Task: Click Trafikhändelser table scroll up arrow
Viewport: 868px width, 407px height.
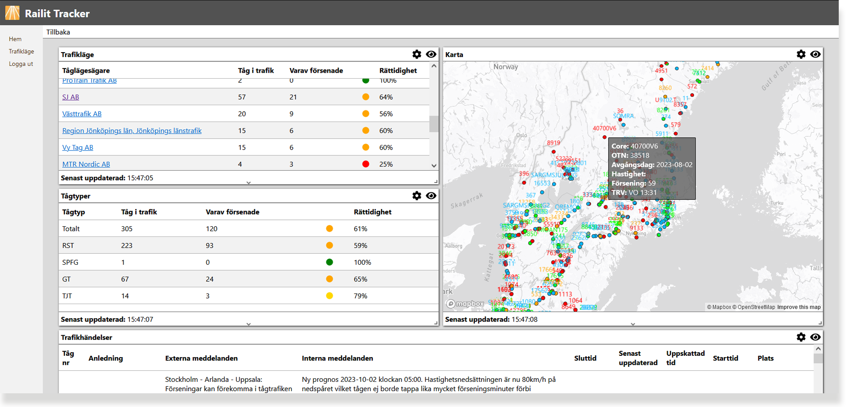Action: (818, 349)
